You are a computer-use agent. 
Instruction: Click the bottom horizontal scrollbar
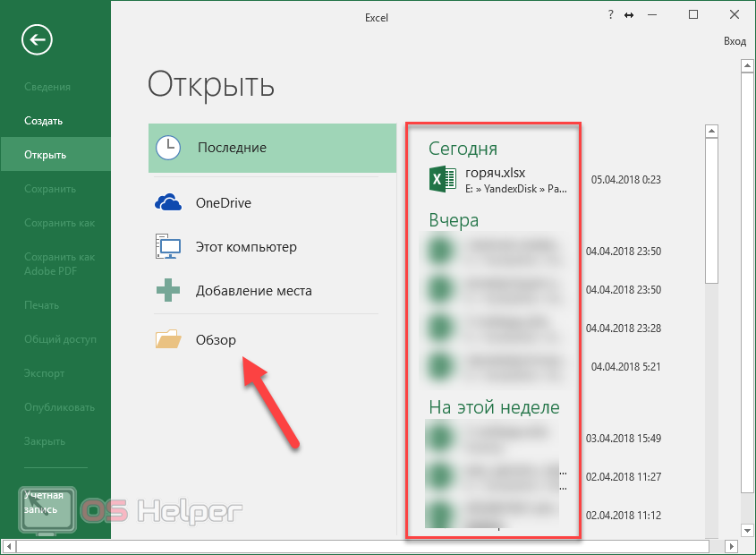point(358,545)
